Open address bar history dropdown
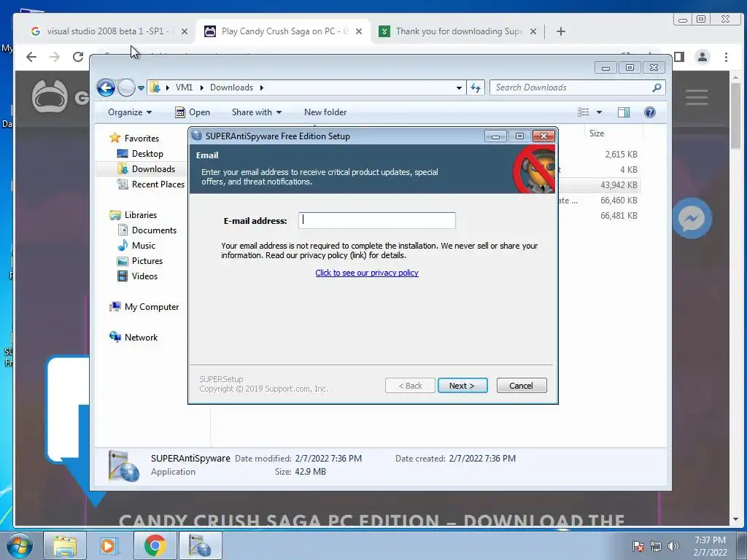Screen dimensions: 747x560 (459, 87)
